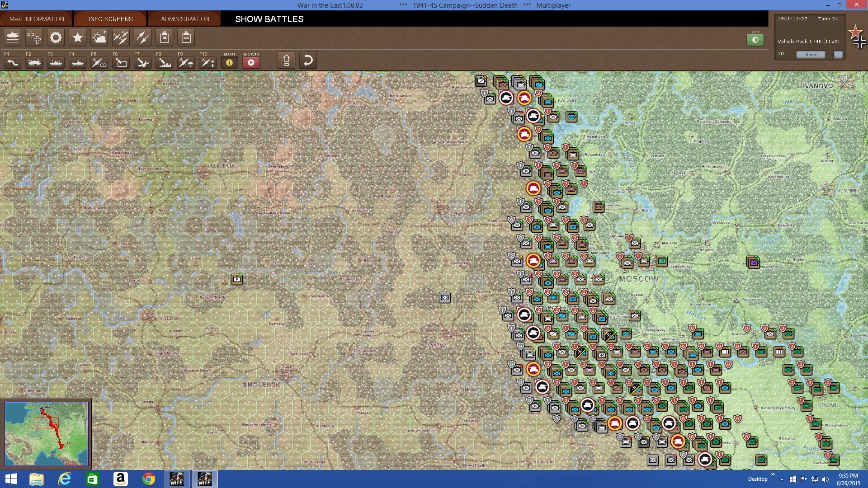Click the undo curved arrow button
Viewport: 868px width, 488px height.
tap(308, 60)
